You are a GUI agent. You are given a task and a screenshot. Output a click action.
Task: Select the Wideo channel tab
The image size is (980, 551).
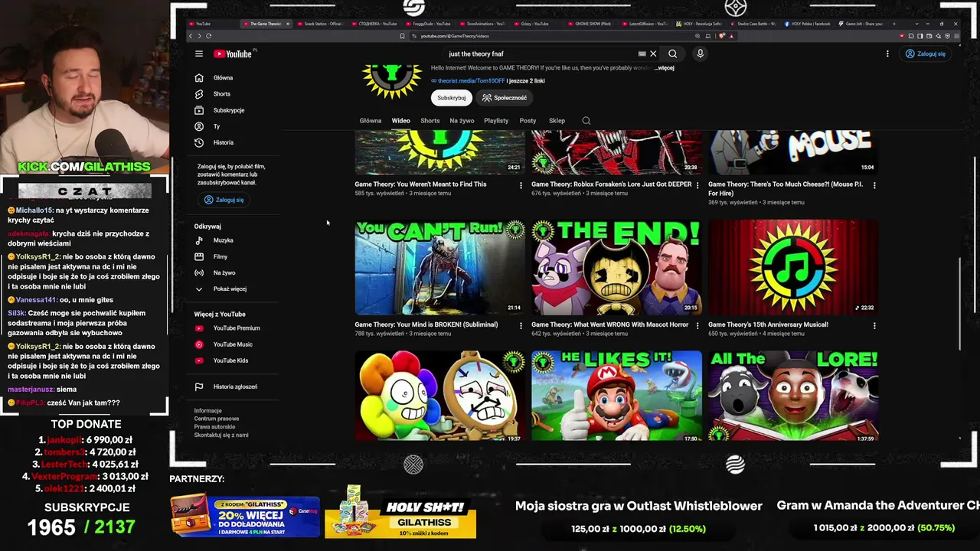(x=401, y=120)
